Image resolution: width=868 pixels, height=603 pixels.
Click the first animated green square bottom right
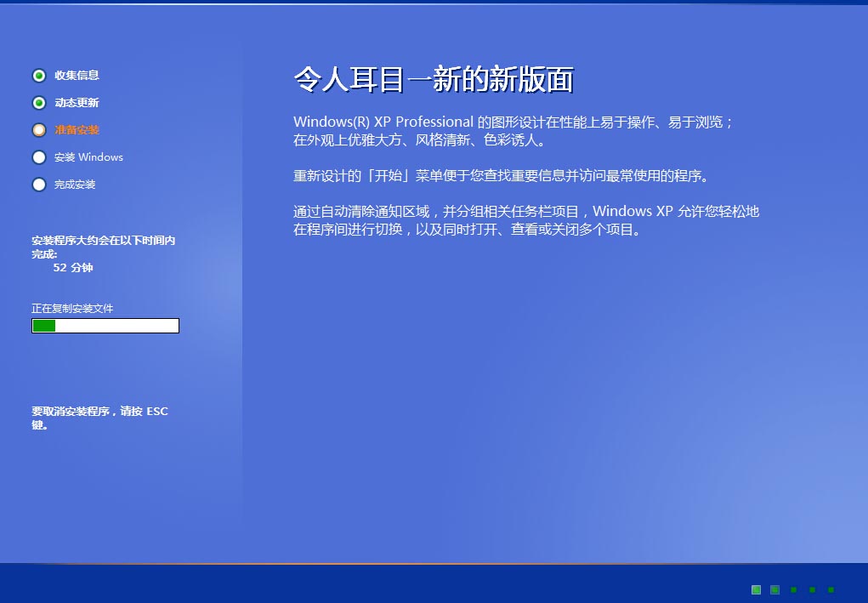pos(755,589)
